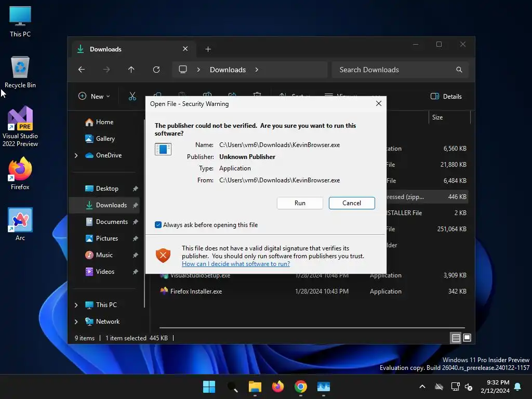Expand This PC in the navigation pane
The width and height of the screenshot is (532, 399).
point(76,305)
